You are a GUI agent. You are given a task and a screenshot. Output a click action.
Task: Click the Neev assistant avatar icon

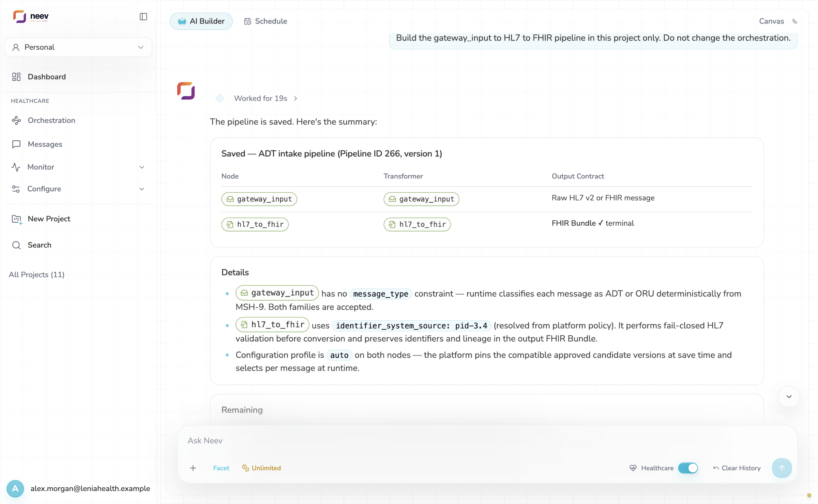pos(186,91)
